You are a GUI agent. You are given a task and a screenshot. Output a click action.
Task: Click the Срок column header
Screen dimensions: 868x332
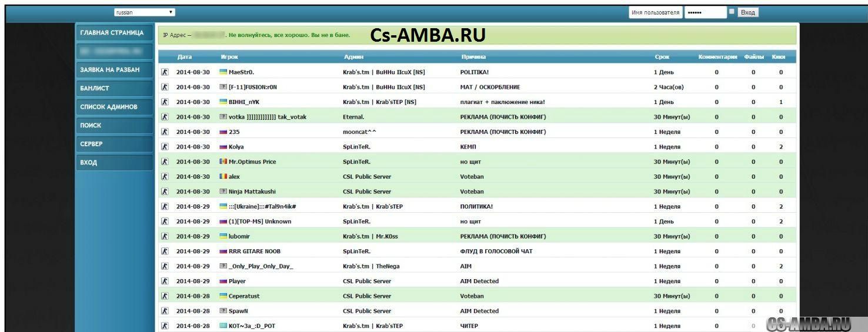tap(662, 57)
